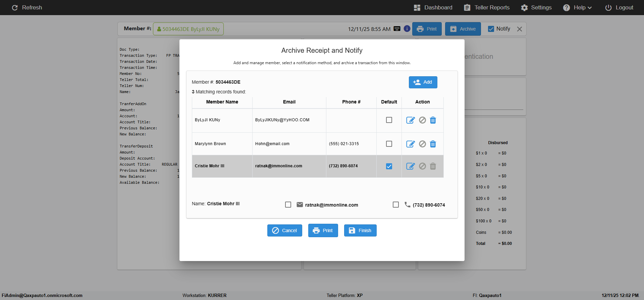Click the ban icon for Cristie Mohr III

pyautogui.click(x=422, y=166)
